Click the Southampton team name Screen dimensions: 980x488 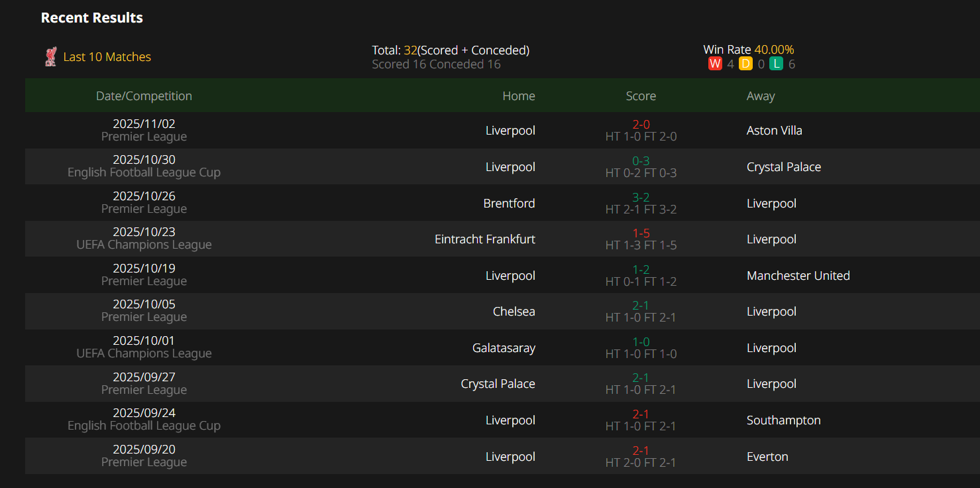click(783, 420)
